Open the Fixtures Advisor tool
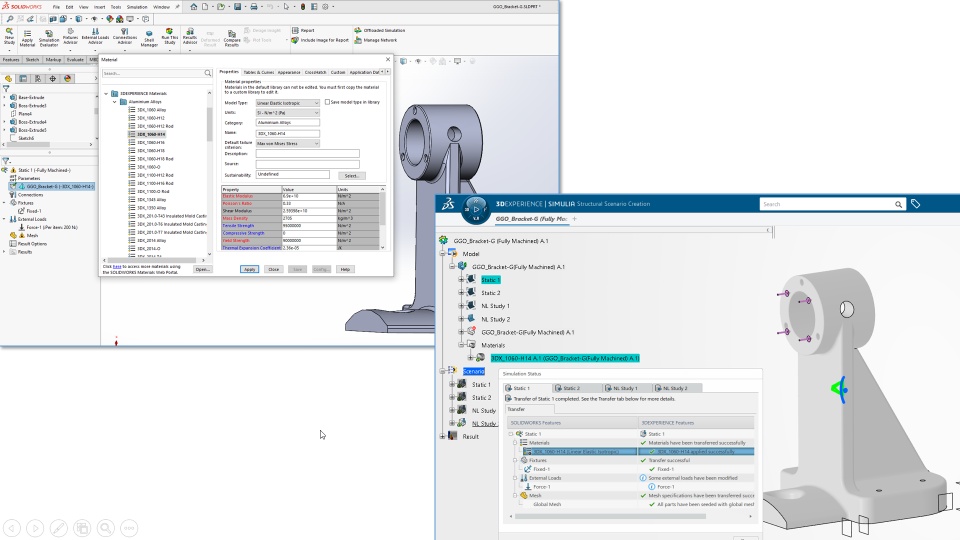 tap(70, 36)
